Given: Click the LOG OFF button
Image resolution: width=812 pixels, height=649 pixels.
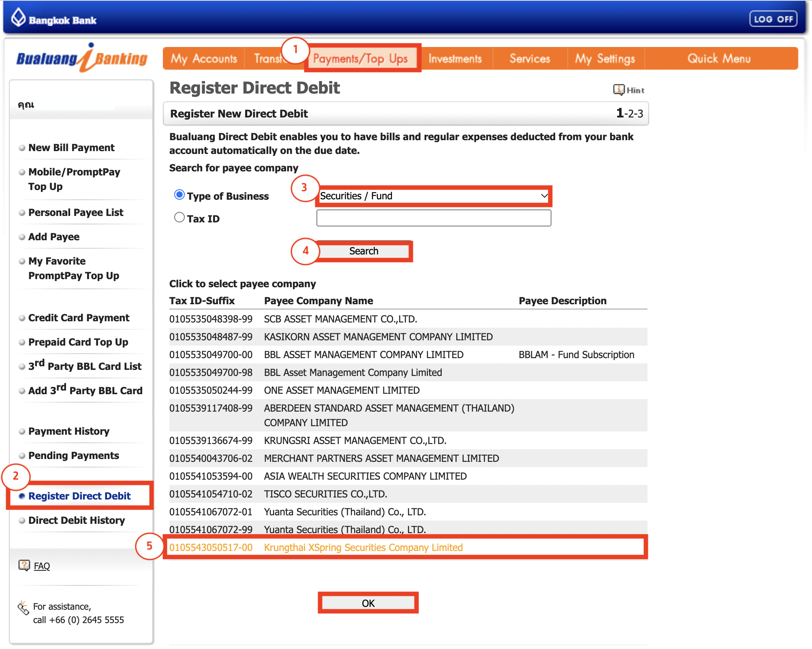Looking at the screenshot, I should pos(773,19).
